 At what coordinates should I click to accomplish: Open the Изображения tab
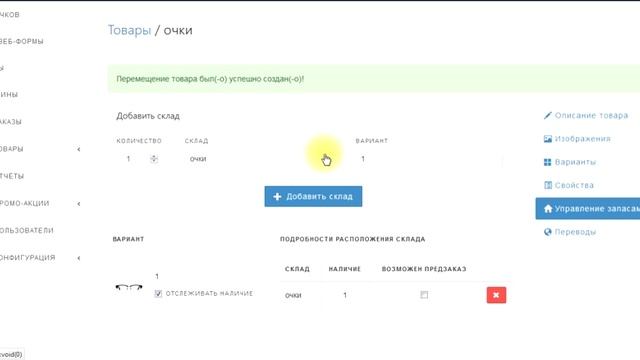[x=578, y=139]
